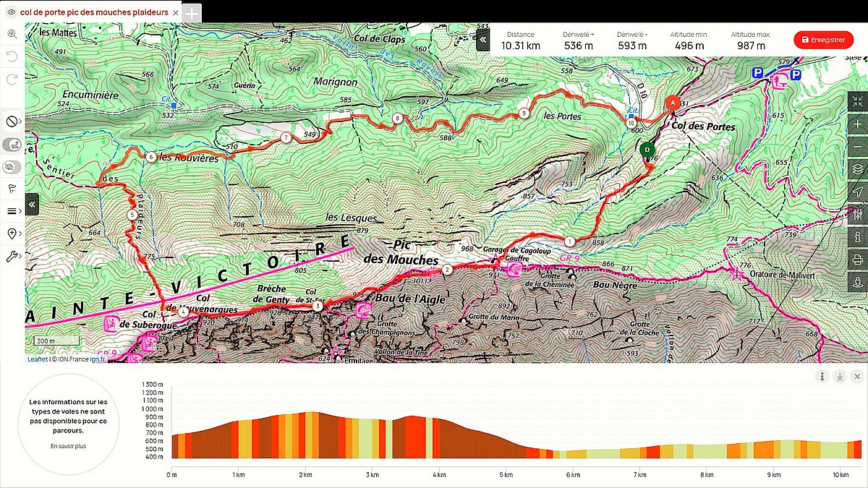Expand the three-lines menu in sidebar
The image size is (868, 488).
pyautogui.click(x=12, y=211)
